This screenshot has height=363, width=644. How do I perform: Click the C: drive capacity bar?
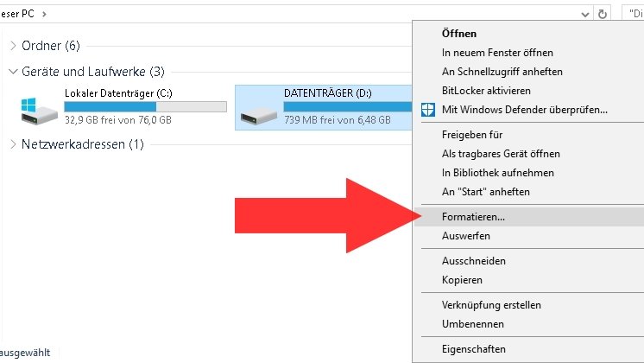(x=145, y=107)
